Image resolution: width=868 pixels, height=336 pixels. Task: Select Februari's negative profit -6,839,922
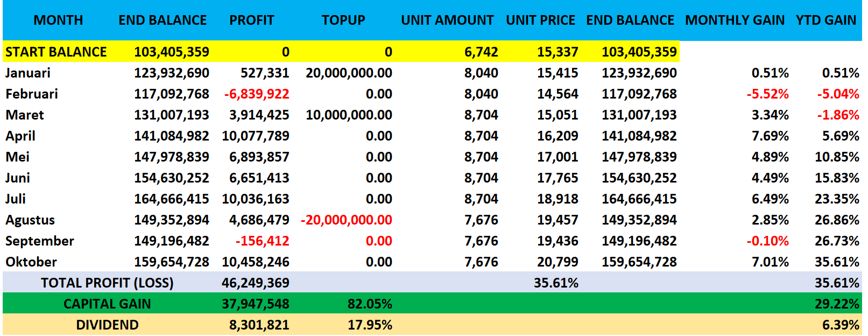click(257, 94)
